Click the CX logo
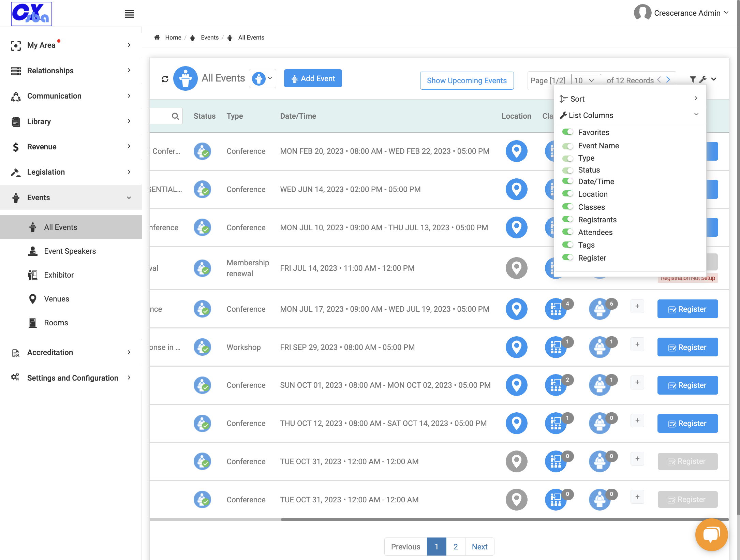Image resolution: width=740 pixels, height=560 pixels. pyautogui.click(x=31, y=14)
